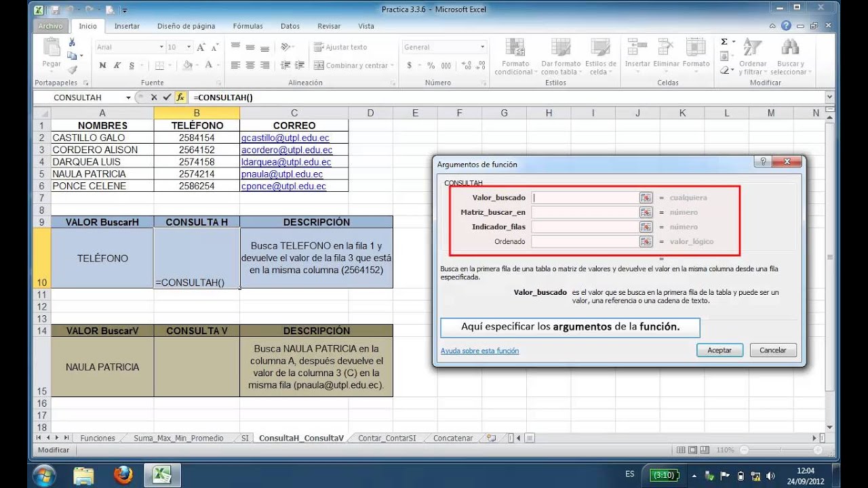The height and width of the screenshot is (488, 868).
Task: Switch to the Fórmulas tab
Action: click(x=248, y=26)
